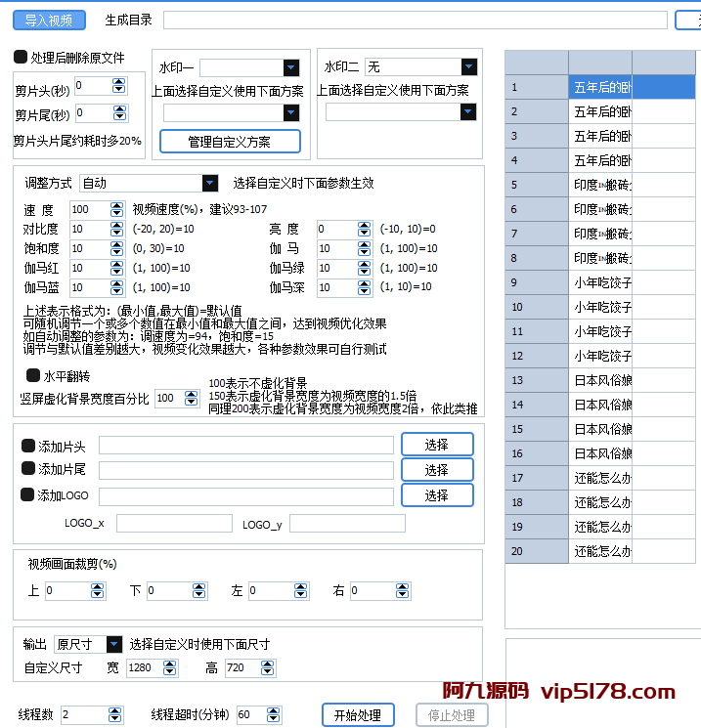Click the 速度 value field showing 100

point(90,209)
